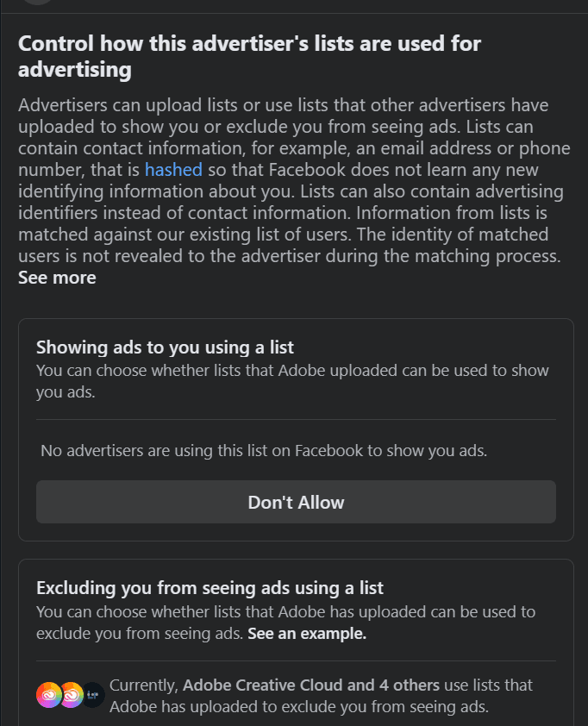The width and height of the screenshot is (588, 726).
Task: Expand the description with See more
Action: 57,278
